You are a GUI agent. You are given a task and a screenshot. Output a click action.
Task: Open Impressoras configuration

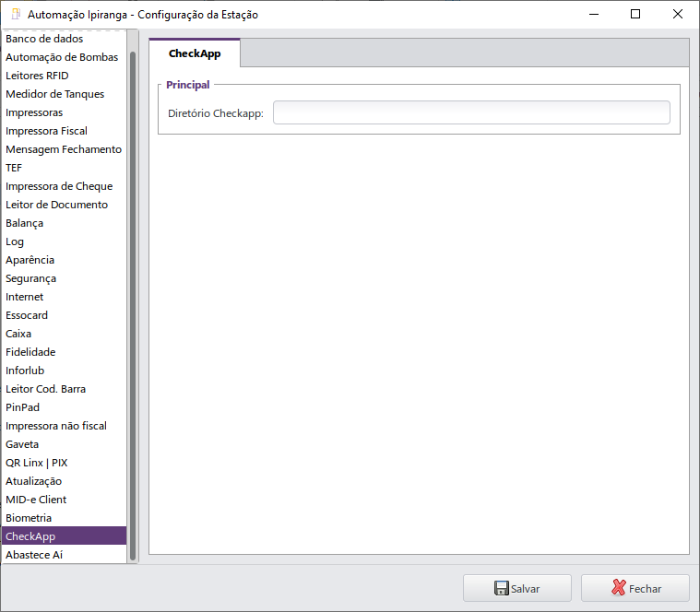click(65, 112)
